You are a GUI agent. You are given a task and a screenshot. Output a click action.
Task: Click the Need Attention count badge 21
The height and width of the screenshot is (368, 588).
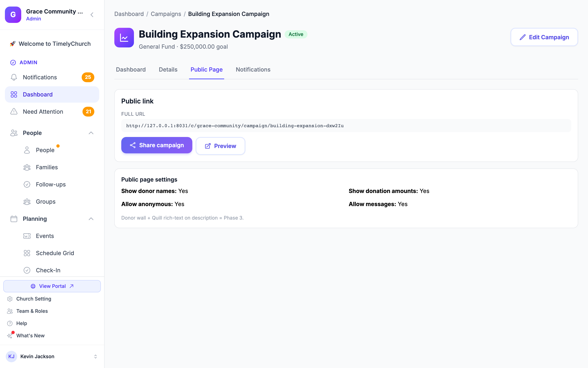point(88,111)
